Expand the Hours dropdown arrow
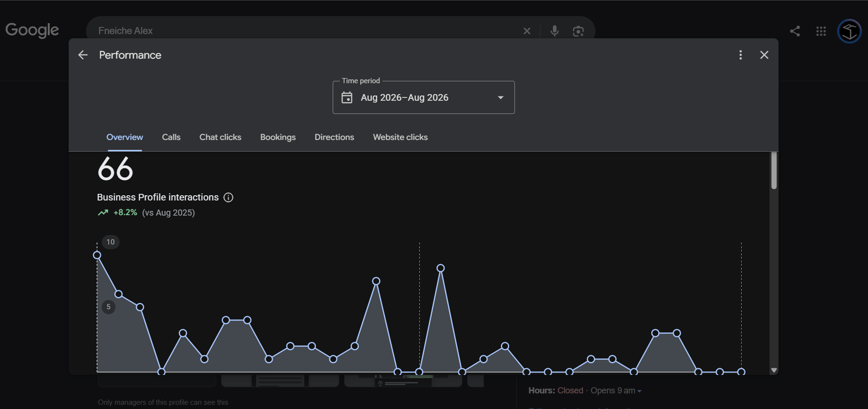868x409 pixels. 639,391
